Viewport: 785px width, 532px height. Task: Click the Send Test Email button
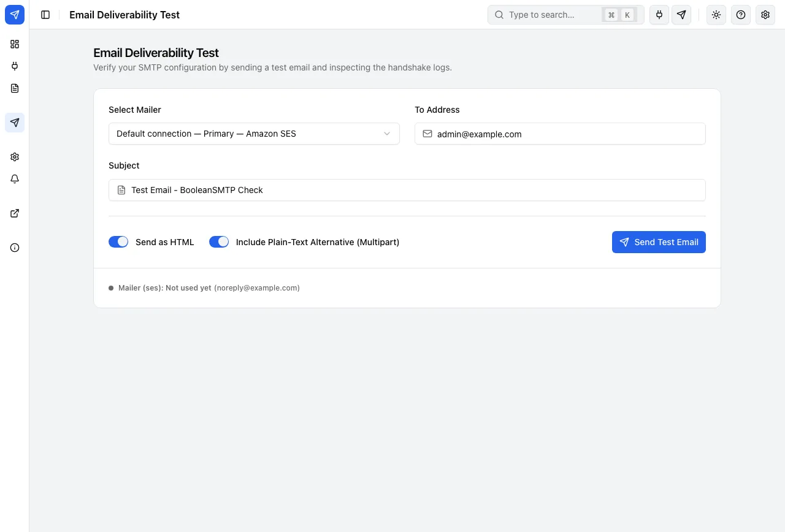659,242
